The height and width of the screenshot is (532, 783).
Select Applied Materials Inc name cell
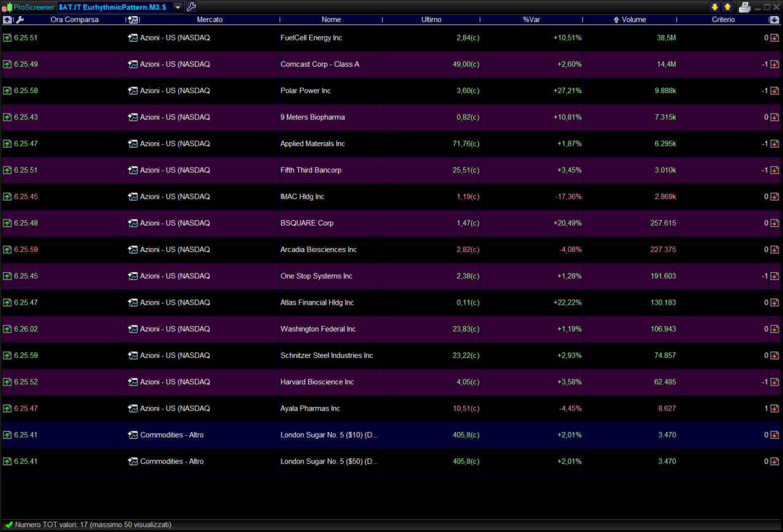(x=313, y=143)
